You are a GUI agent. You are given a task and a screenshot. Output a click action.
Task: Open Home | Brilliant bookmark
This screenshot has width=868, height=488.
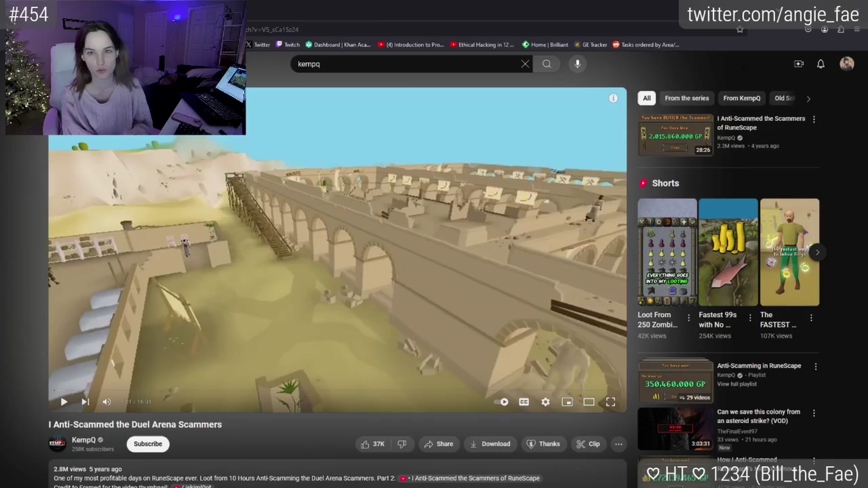click(x=545, y=45)
